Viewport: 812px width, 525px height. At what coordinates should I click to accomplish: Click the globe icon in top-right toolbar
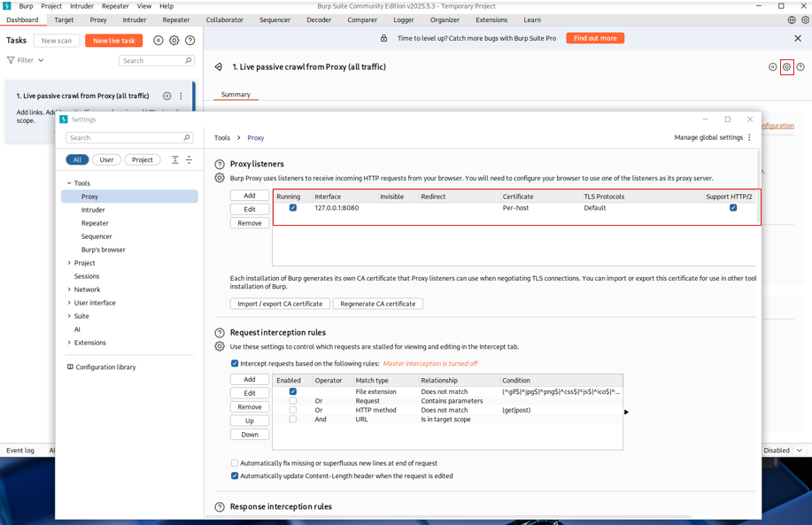[x=792, y=19]
